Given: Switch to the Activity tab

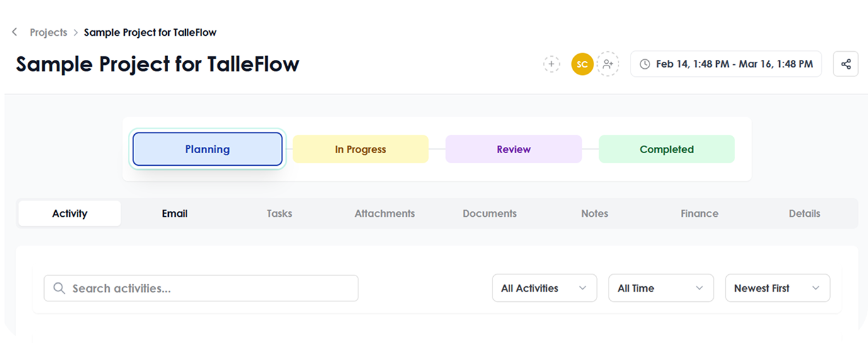Looking at the screenshot, I should (x=69, y=213).
